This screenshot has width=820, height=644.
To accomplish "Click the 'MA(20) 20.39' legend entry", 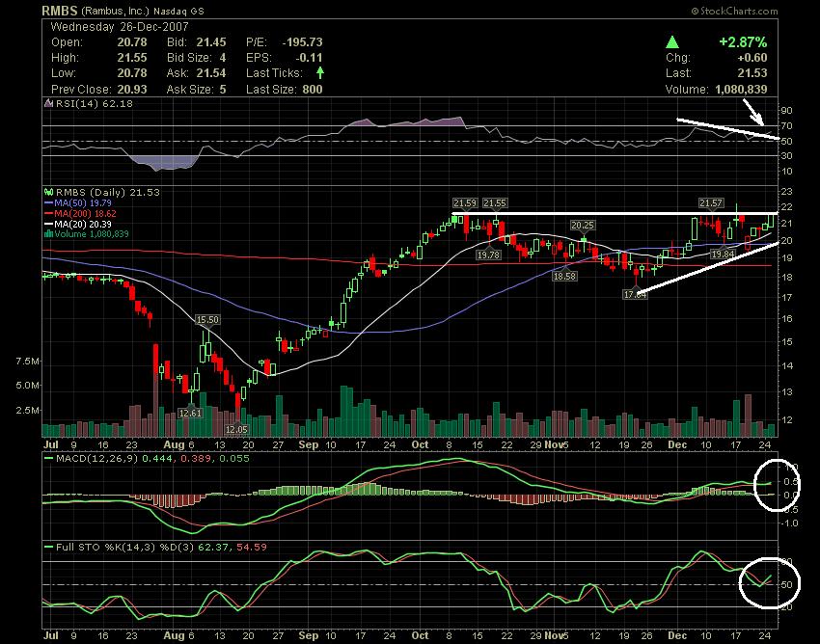I will pos(83,224).
